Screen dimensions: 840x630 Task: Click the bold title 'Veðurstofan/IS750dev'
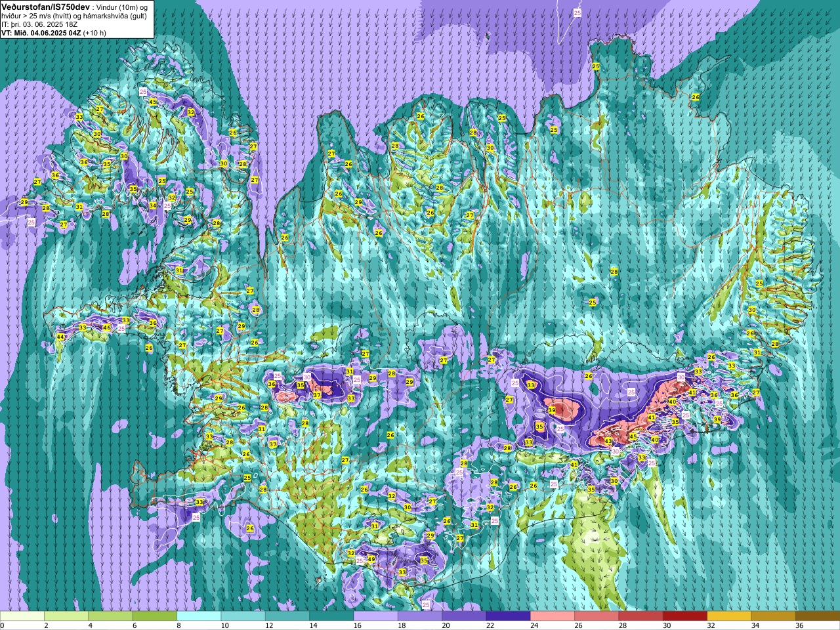pyautogui.click(x=46, y=7)
